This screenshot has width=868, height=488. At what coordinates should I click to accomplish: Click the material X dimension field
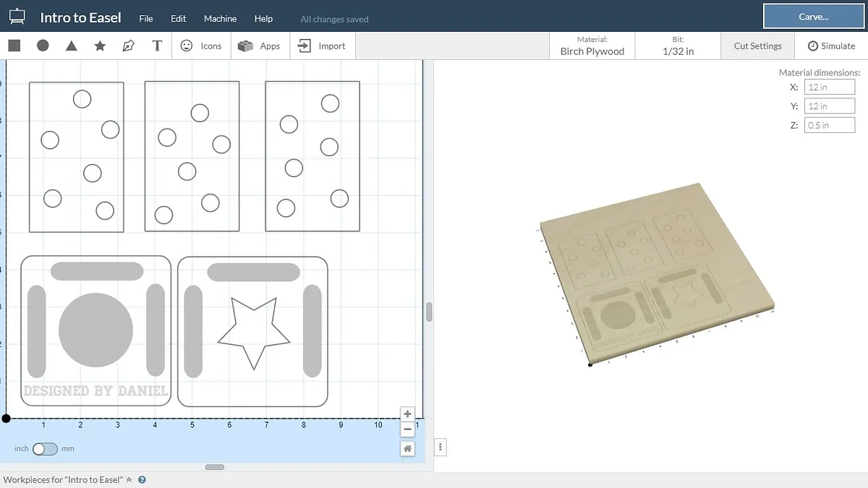(x=829, y=87)
